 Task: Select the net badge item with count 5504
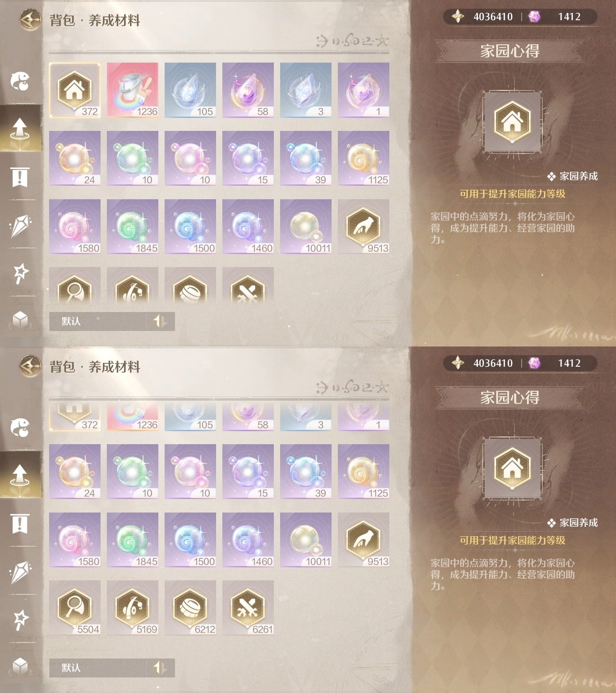tap(75, 608)
